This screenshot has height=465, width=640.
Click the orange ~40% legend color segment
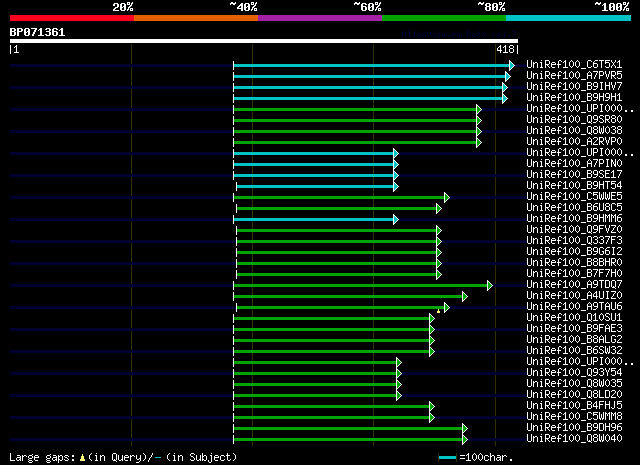(x=196, y=18)
